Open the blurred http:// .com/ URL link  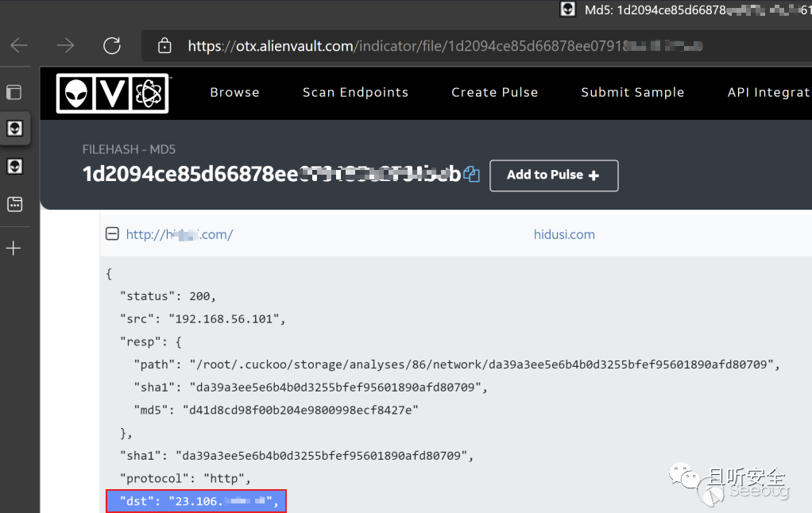pyautogui.click(x=180, y=234)
